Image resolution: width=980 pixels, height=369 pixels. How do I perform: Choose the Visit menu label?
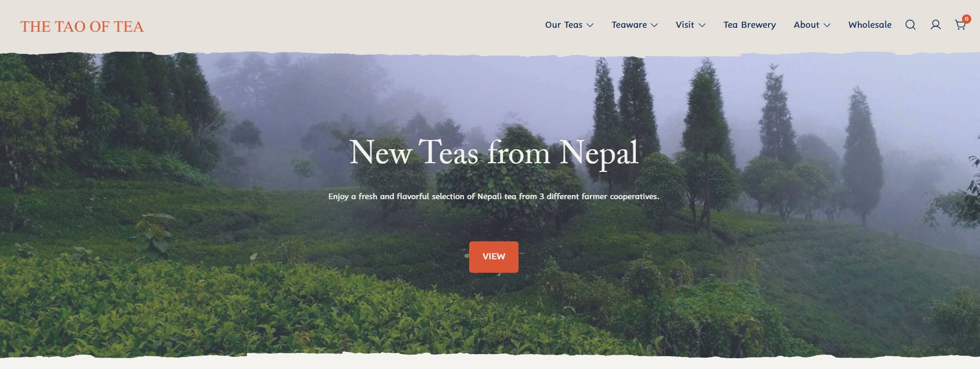[x=685, y=25]
